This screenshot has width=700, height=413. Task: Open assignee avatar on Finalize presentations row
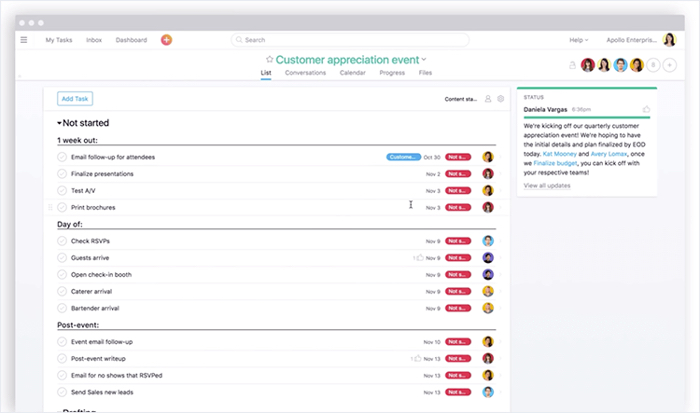(x=488, y=174)
